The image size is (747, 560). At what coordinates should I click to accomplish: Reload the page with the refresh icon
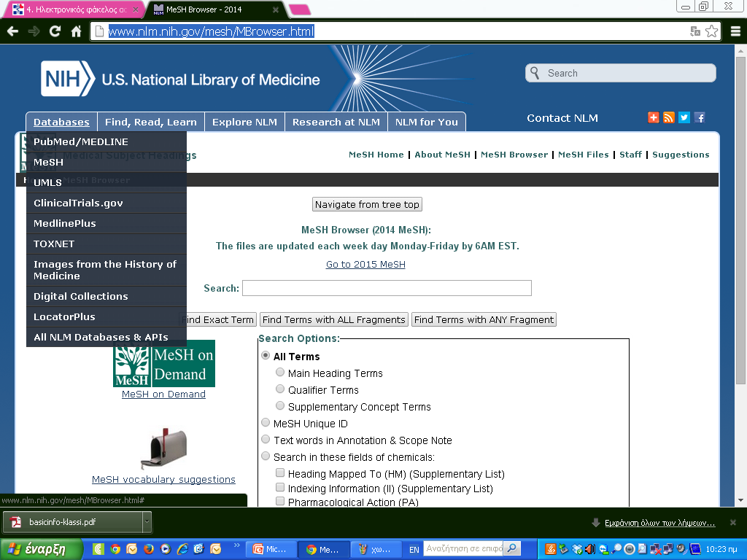click(x=55, y=31)
